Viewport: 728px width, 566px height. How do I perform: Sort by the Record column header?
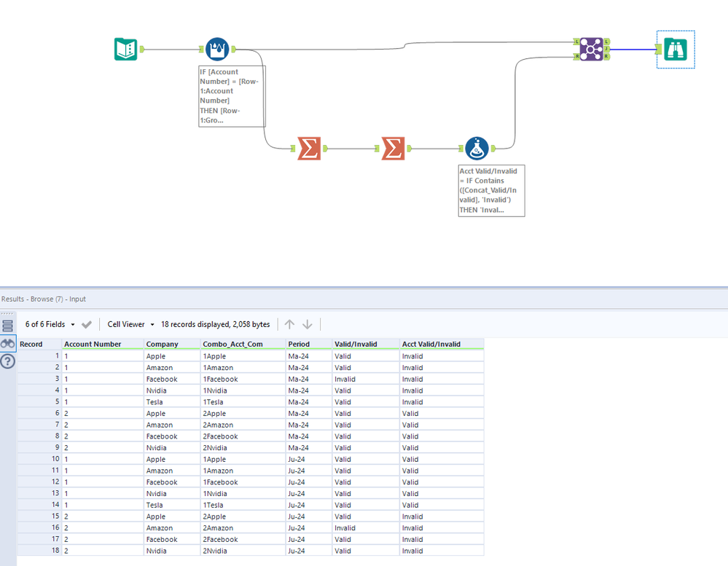[39, 345]
